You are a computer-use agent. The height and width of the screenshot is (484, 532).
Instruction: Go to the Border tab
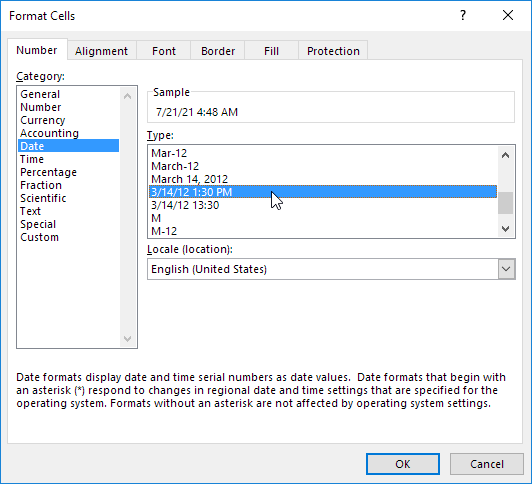tap(218, 51)
